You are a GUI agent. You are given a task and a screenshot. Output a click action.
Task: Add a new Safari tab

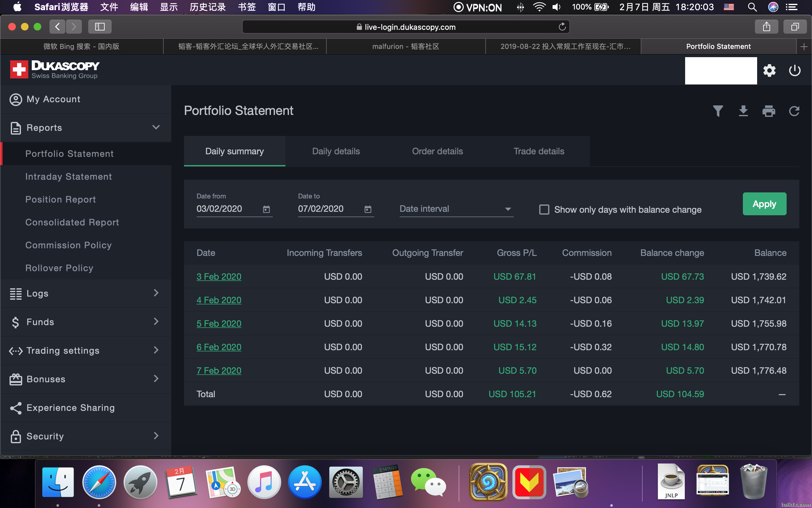coord(804,46)
